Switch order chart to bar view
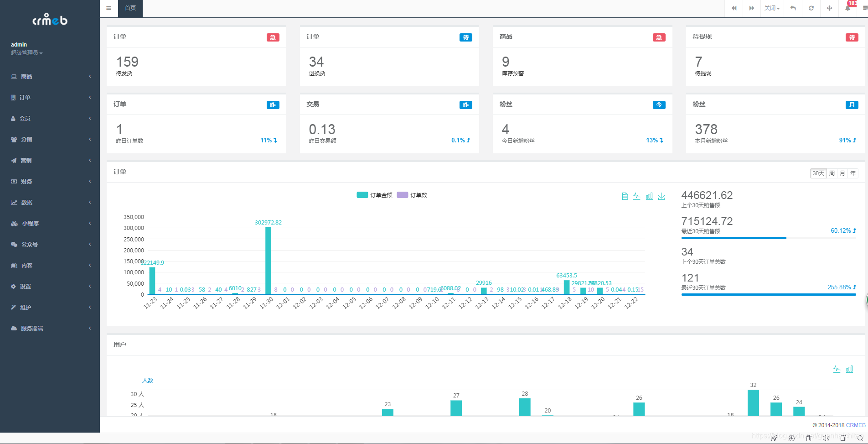 click(649, 196)
